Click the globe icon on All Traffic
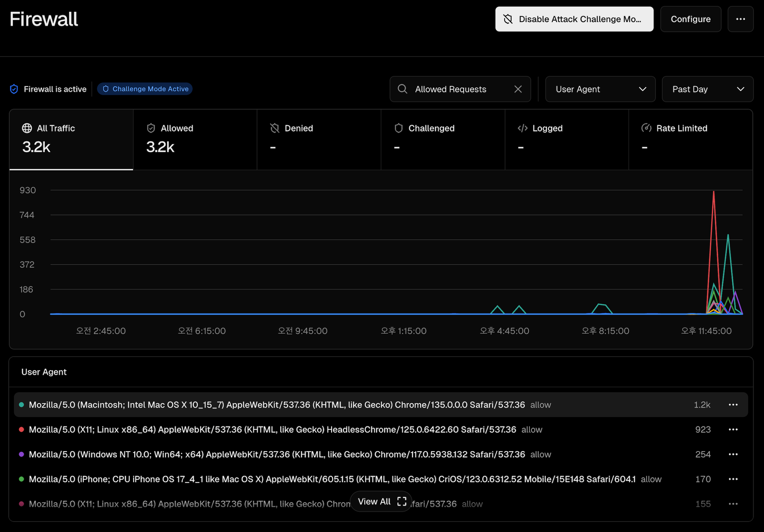This screenshot has width=764, height=532. [27, 128]
